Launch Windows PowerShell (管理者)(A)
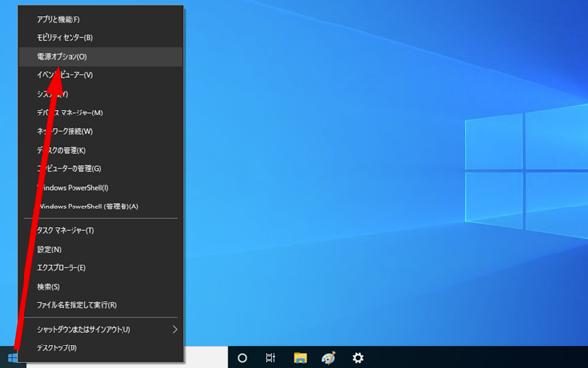The image size is (588, 368). pos(101,207)
